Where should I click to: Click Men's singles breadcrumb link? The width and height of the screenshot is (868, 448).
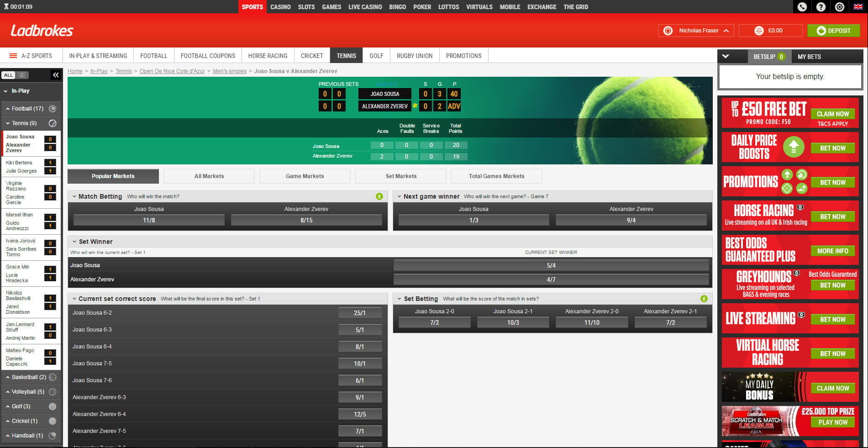click(x=230, y=71)
